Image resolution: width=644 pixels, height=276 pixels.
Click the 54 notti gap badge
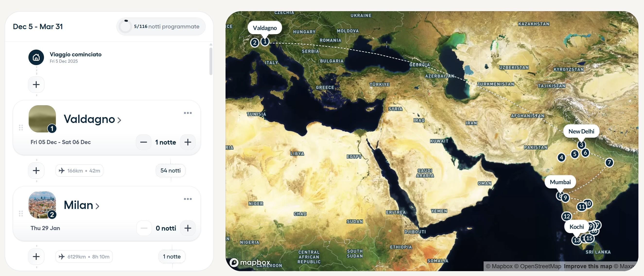pyautogui.click(x=170, y=171)
